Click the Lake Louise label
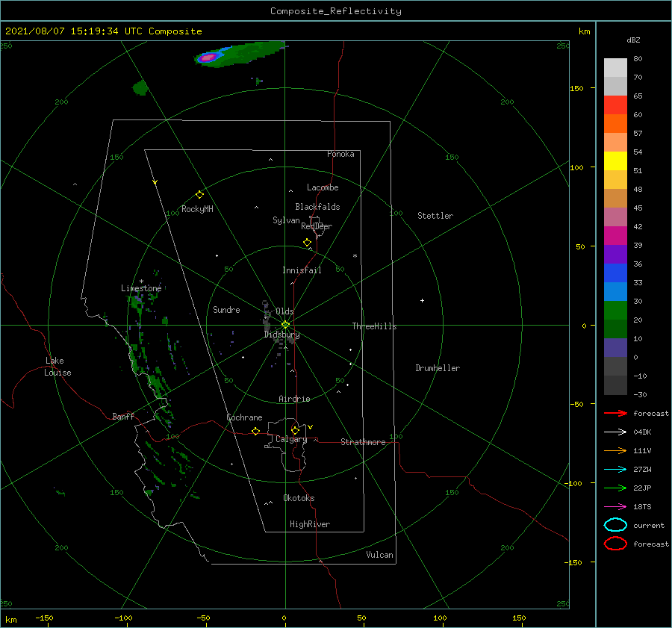The width and height of the screenshot is (672, 628). coord(57,367)
